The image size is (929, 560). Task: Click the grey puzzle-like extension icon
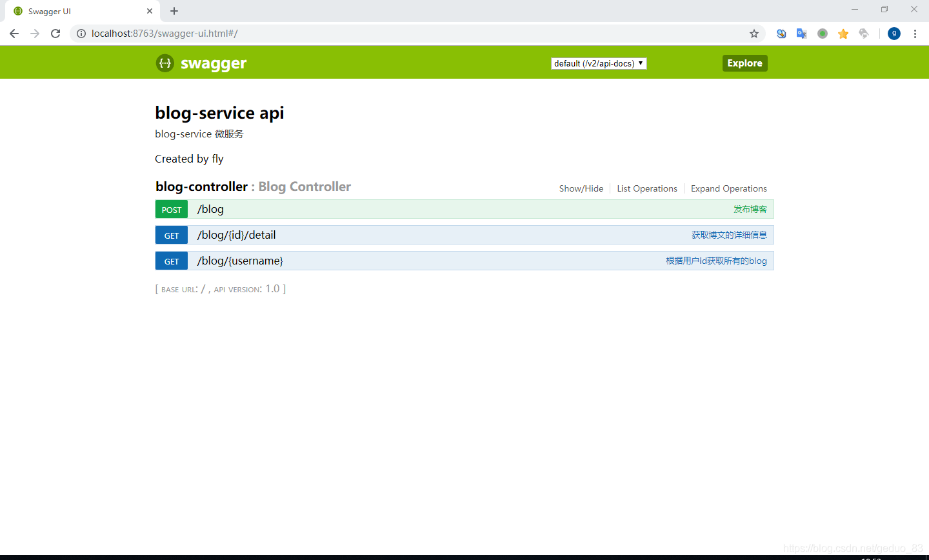[864, 34]
